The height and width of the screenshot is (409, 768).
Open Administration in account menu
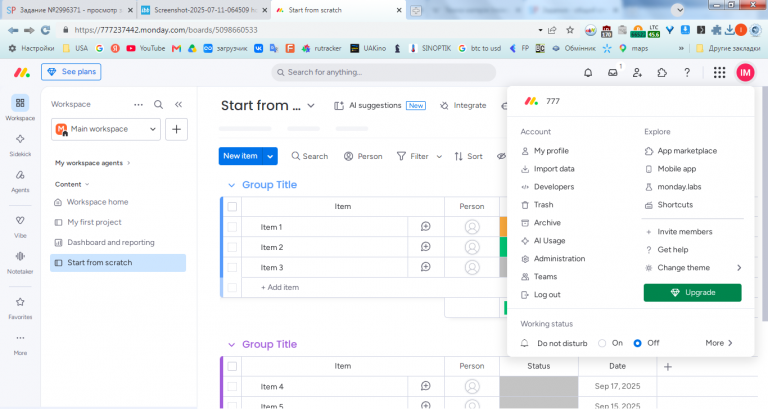559,259
